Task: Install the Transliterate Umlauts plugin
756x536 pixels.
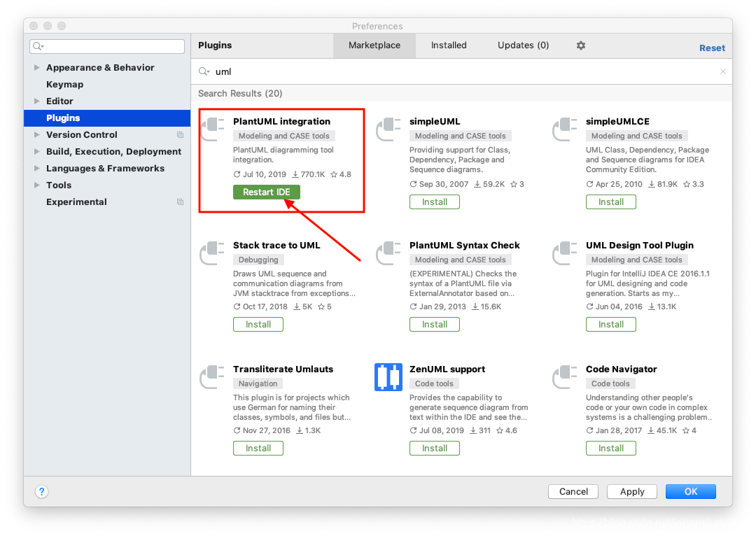Action: [258, 448]
